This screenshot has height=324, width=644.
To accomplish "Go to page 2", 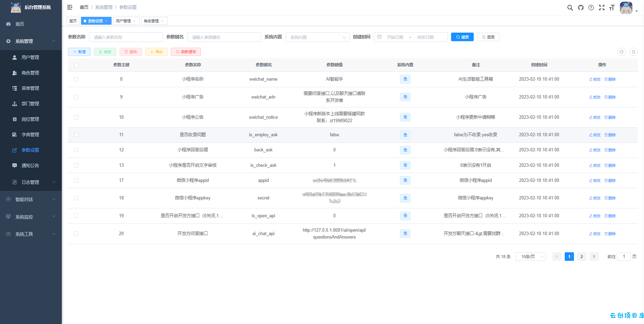I will pos(582,257).
